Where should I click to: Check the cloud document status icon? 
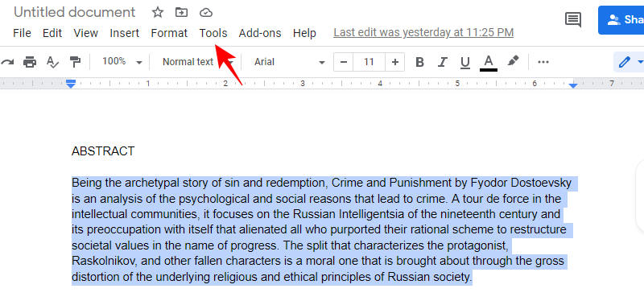206,13
